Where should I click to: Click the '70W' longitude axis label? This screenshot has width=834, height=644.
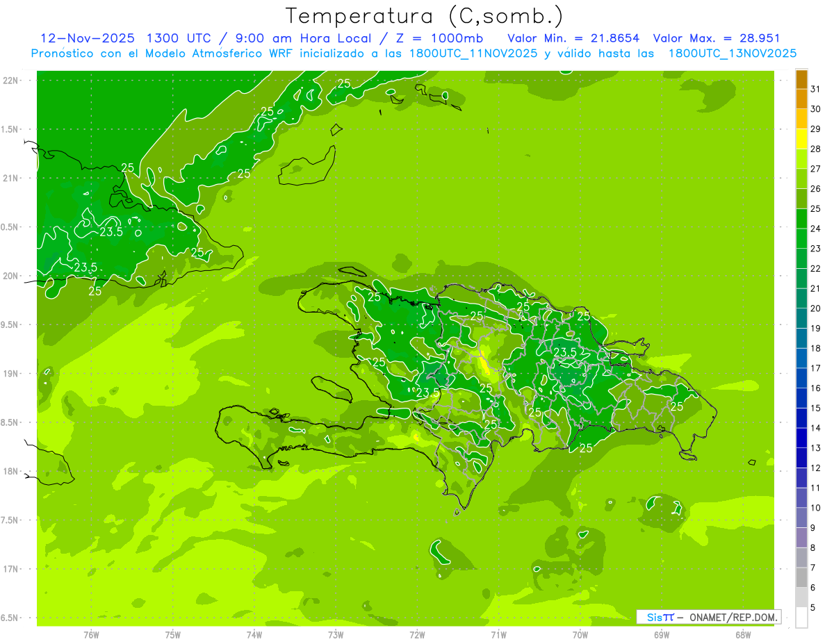tap(580, 634)
